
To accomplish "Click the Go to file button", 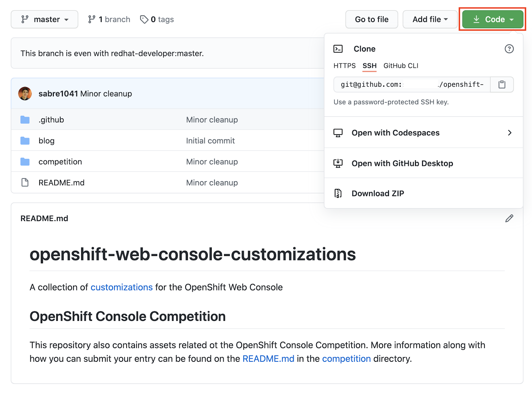I will (x=371, y=19).
